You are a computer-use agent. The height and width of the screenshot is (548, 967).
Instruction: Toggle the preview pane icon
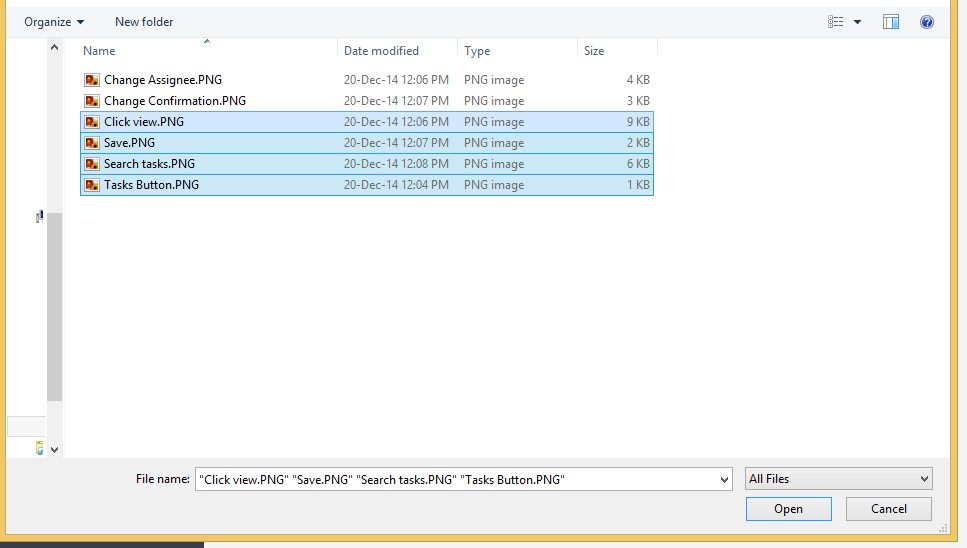(x=891, y=22)
